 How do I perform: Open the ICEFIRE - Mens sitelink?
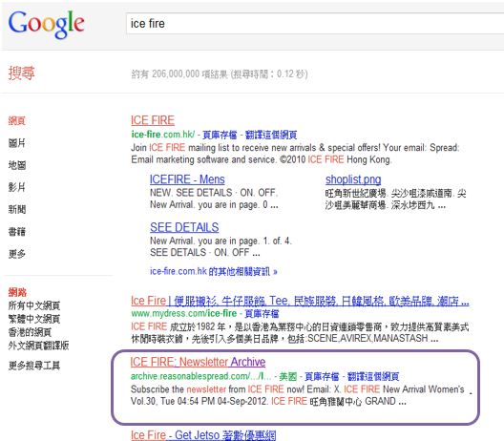pos(187,179)
